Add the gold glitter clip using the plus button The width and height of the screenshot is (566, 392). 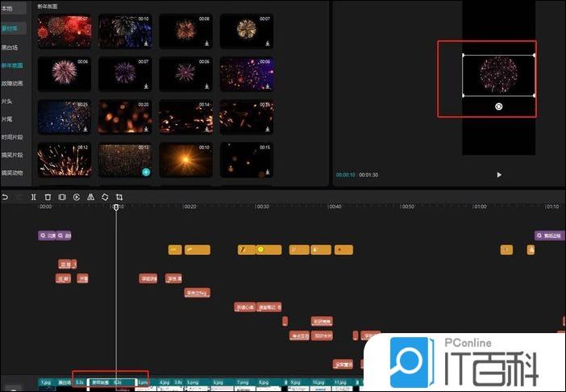point(146,172)
